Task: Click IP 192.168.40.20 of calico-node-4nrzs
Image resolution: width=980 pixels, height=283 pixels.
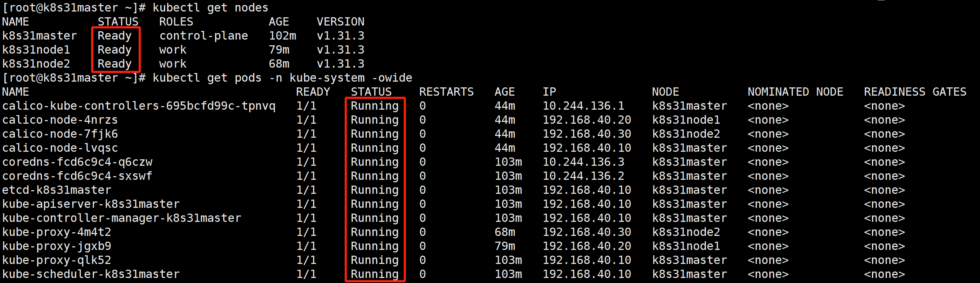Action: click(x=587, y=120)
